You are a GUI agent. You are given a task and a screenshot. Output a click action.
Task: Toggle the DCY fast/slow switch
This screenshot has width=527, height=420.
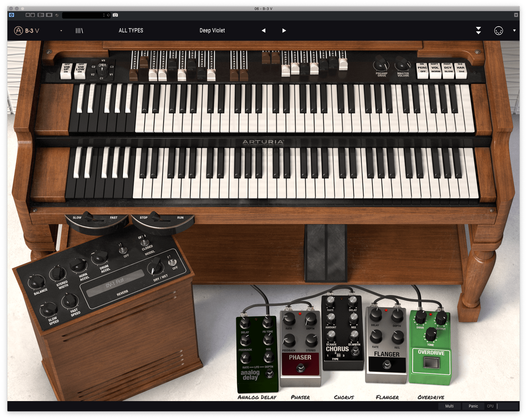click(448, 70)
